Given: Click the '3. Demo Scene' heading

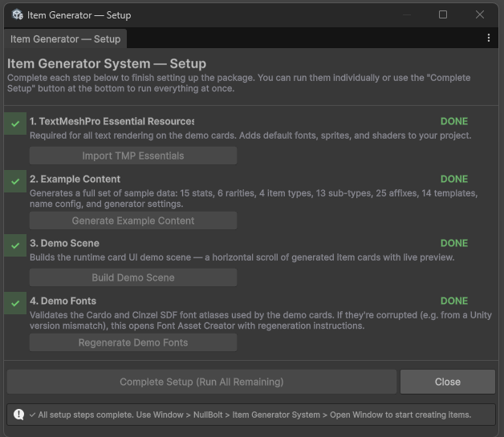Looking at the screenshot, I should [64, 244].
